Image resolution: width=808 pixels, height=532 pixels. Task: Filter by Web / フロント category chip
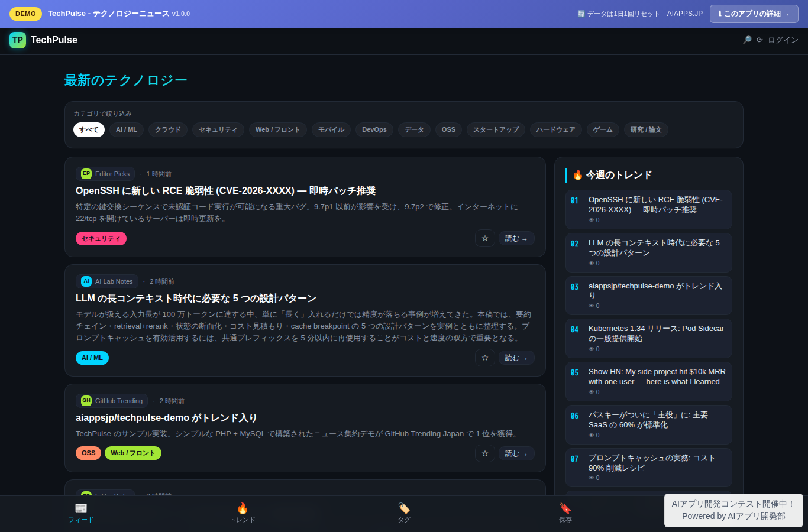[x=278, y=129]
